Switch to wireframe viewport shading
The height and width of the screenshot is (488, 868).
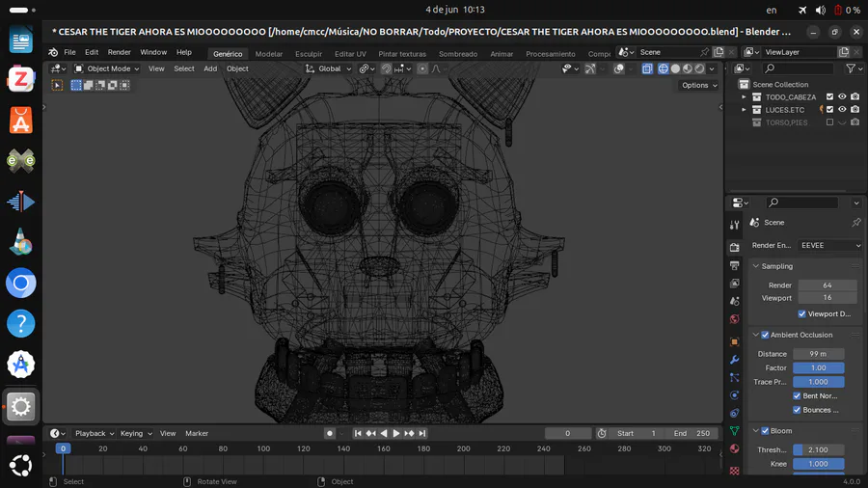[x=663, y=68]
